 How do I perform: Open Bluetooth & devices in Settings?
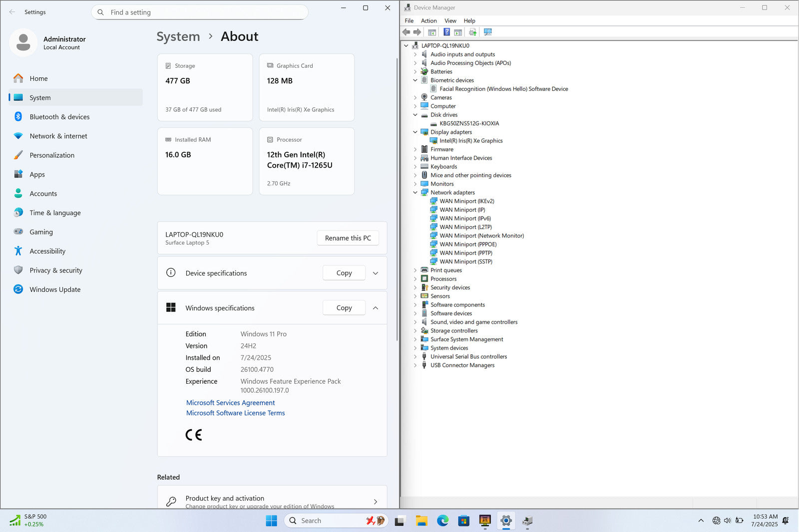tap(75, 117)
